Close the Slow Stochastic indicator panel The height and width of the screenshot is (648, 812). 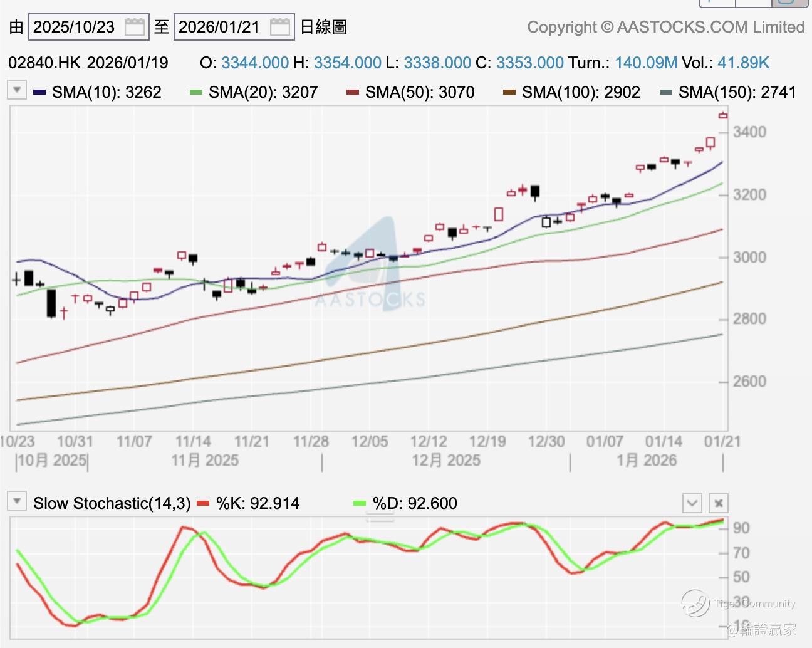click(718, 503)
